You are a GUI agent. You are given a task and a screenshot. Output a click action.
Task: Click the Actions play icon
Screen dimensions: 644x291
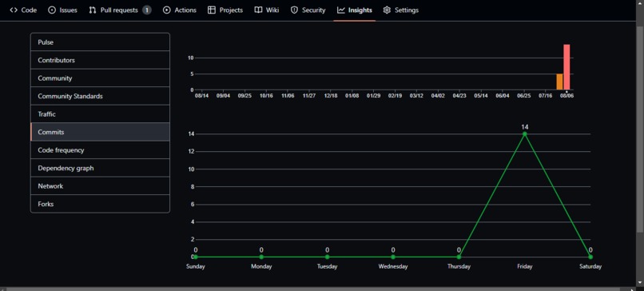(x=167, y=10)
